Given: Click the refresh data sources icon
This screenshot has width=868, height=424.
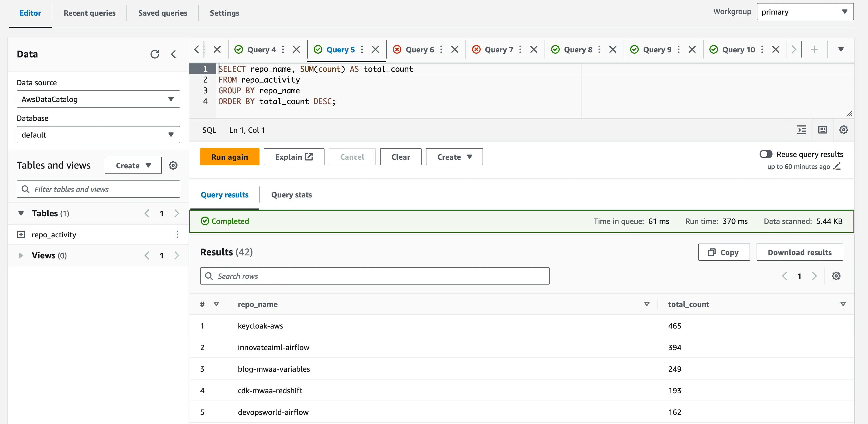Looking at the screenshot, I should coord(155,54).
